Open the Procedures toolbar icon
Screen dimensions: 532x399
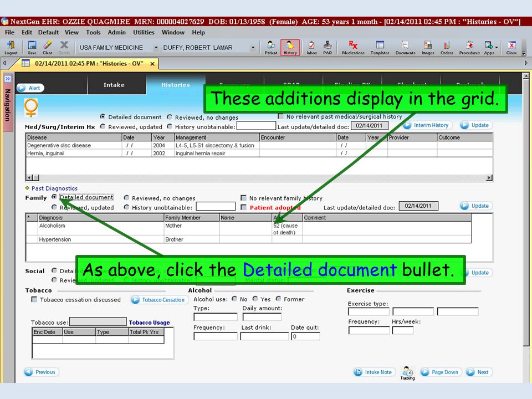point(469,48)
